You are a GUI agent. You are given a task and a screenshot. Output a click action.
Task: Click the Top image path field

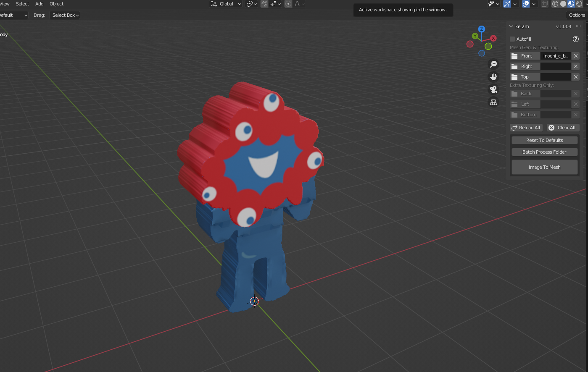pyautogui.click(x=556, y=77)
